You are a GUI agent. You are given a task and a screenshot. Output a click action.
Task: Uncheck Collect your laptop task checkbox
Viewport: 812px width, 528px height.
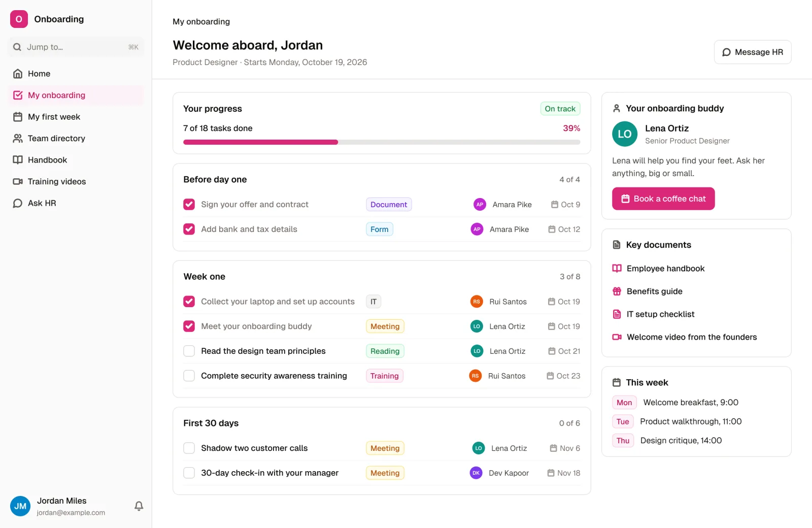189,302
